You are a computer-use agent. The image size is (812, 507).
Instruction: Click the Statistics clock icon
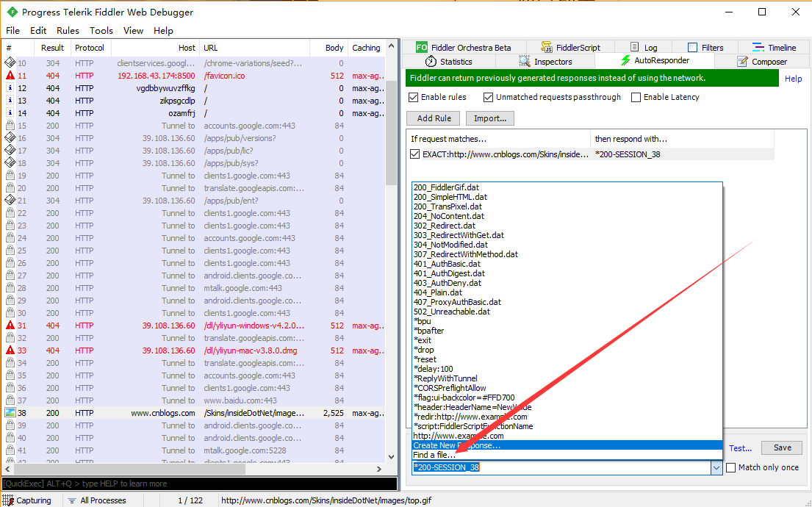pyautogui.click(x=431, y=61)
